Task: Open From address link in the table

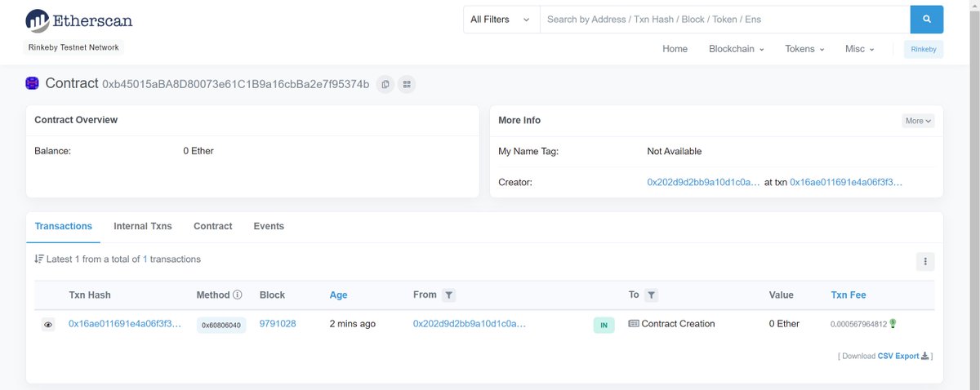Action: (470, 324)
